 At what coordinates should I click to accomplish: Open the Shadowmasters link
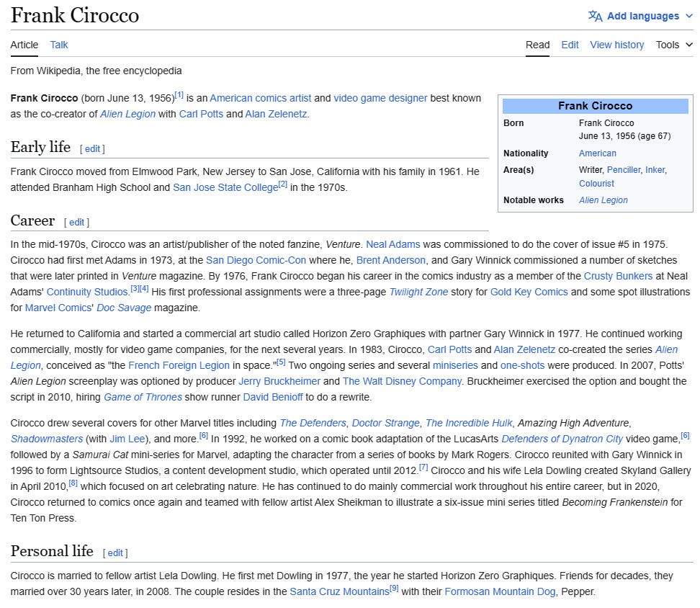(x=46, y=439)
